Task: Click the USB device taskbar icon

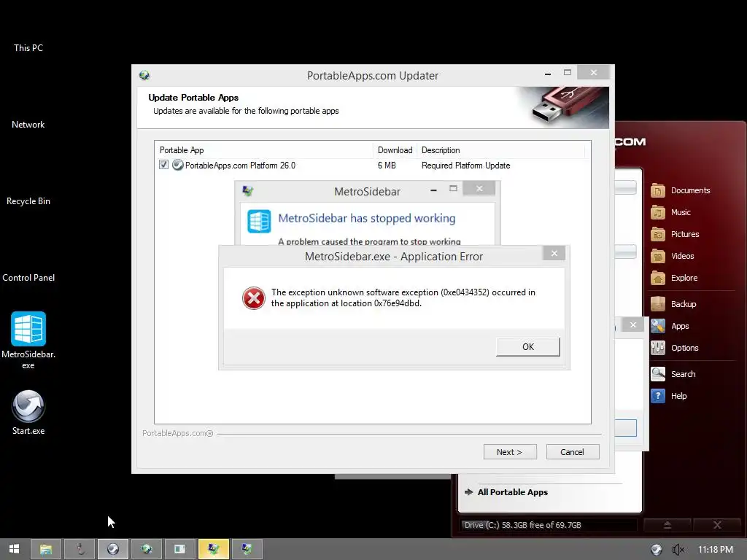Action: click(80, 549)
